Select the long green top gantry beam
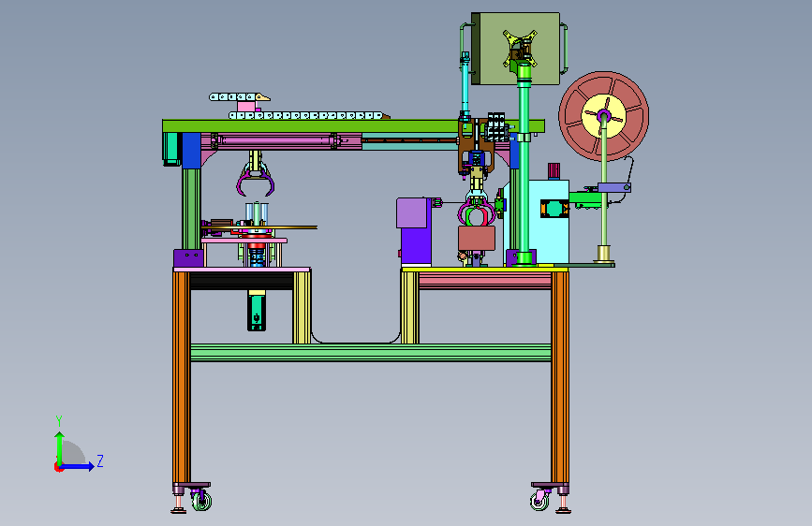The image size is (812, 526). point(353,125)
